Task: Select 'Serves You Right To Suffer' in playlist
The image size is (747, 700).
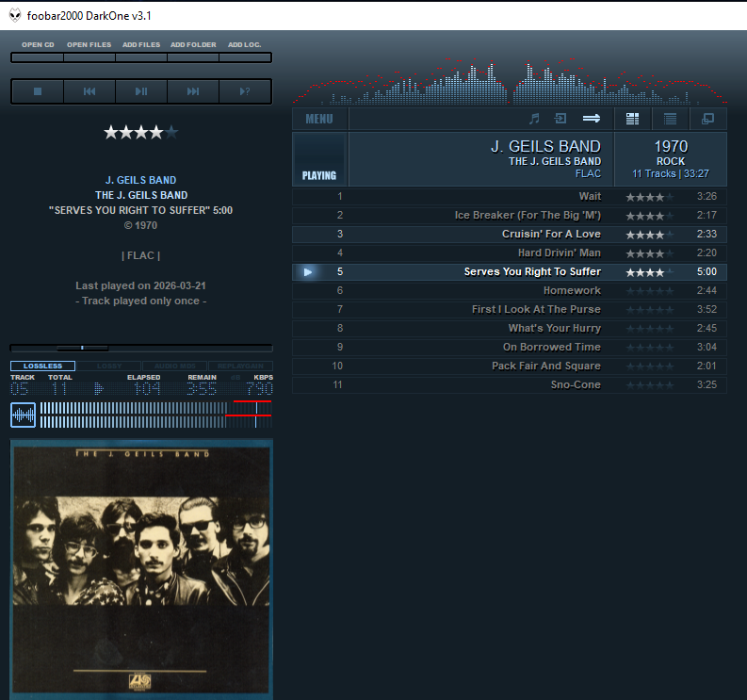Action: 510,271
